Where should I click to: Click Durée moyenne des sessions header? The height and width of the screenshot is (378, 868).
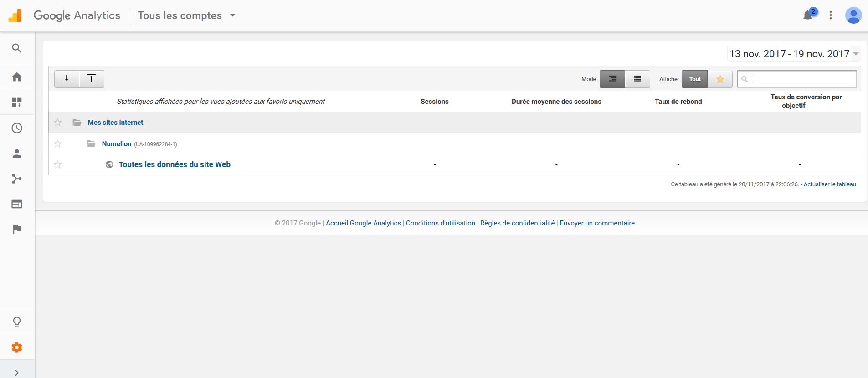point(556,102)
